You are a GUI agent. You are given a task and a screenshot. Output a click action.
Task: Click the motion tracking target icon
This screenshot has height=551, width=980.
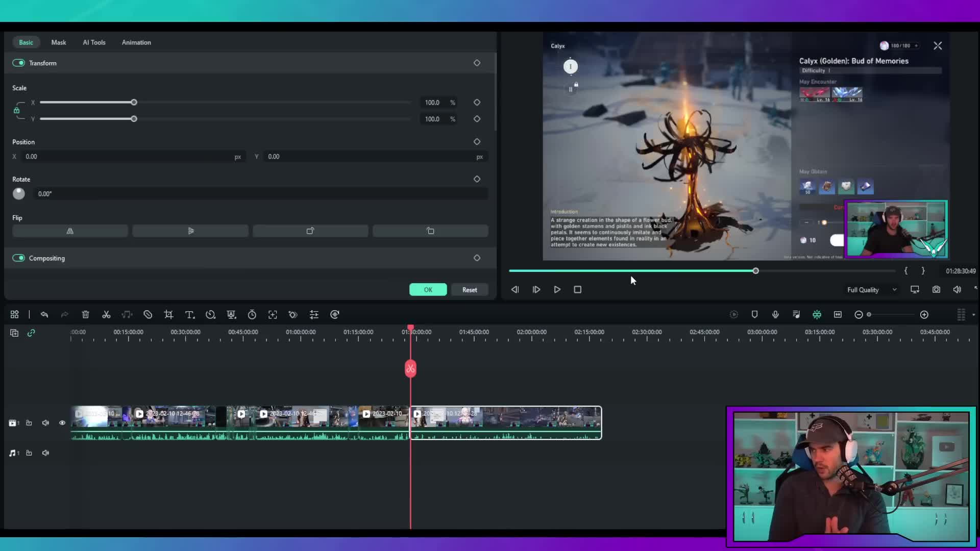(273, 315)
